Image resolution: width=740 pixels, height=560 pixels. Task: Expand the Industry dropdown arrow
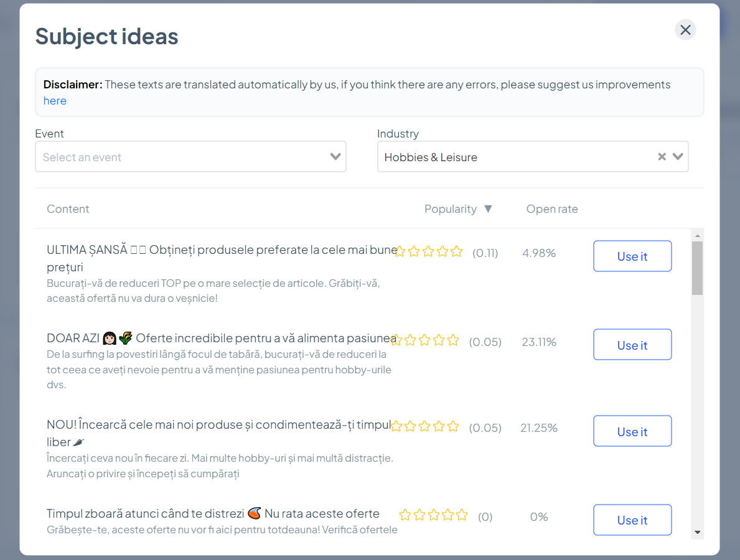click(678, 157)
